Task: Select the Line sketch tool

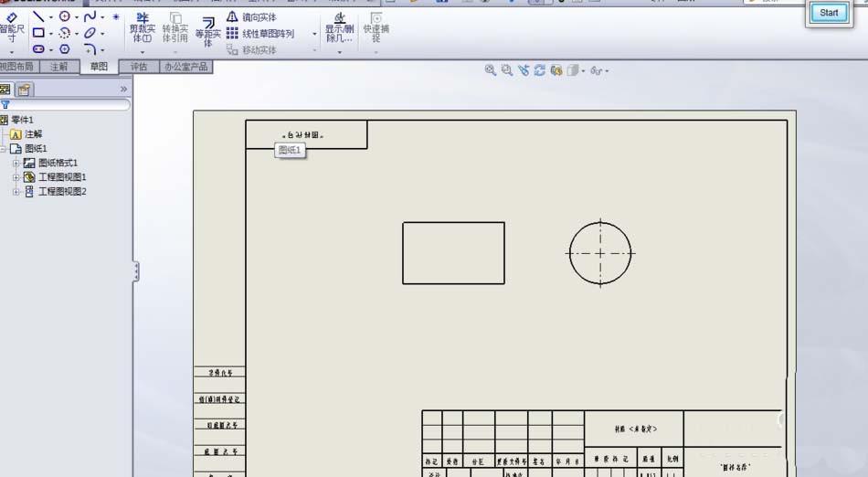Action: [38, 16]
